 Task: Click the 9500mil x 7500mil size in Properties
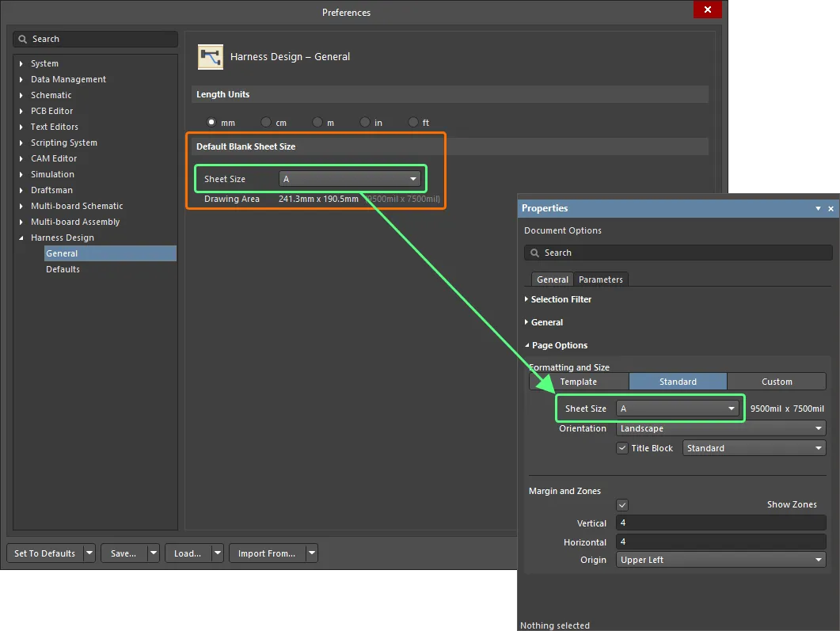tap(787, 409)
